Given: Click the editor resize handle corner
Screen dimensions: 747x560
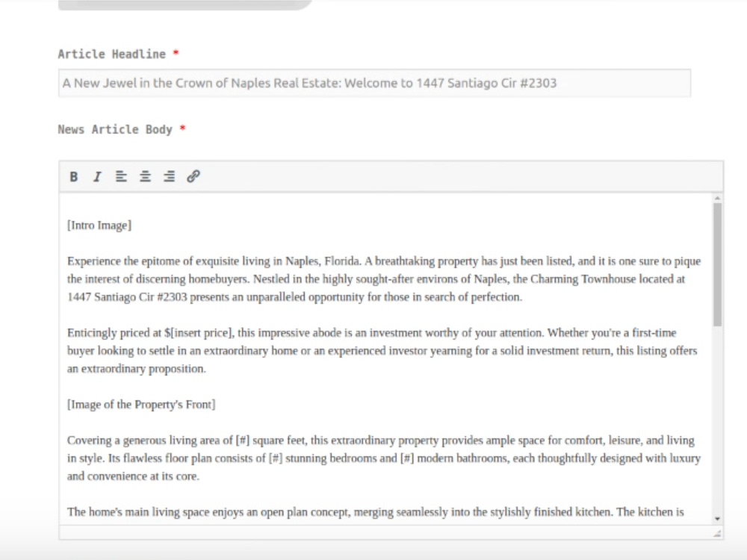Looking at the screenshot, I should (717, 533).
